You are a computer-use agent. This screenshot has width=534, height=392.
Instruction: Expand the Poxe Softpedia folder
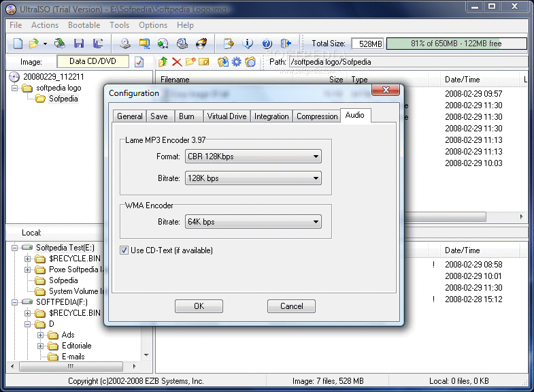pos(27,269)
